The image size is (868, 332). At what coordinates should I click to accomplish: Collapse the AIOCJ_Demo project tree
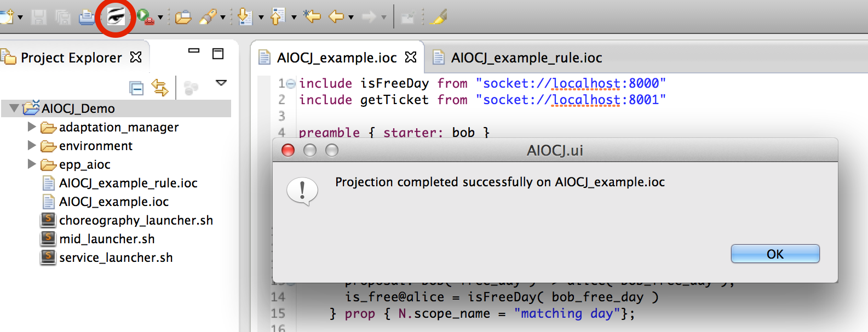[x=14, y=108]
